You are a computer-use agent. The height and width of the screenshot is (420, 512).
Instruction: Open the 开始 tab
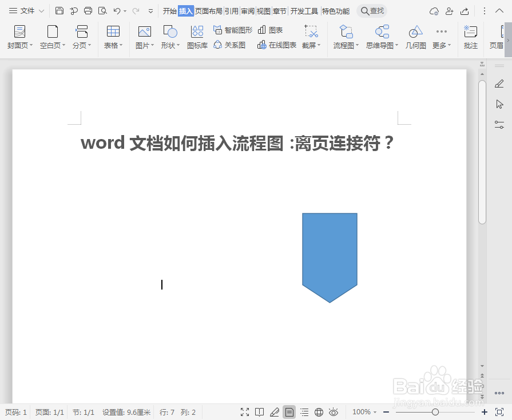tap(170, 11)
